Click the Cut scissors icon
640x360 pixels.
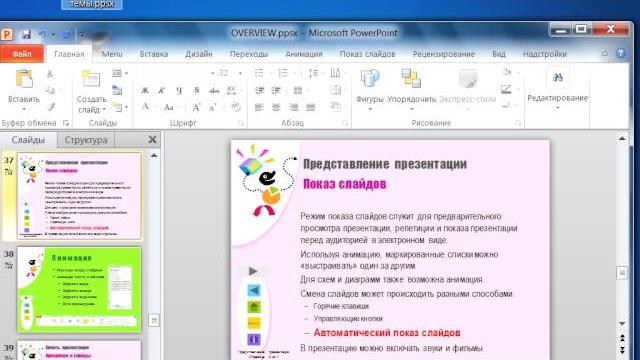(x=50, y=74)
